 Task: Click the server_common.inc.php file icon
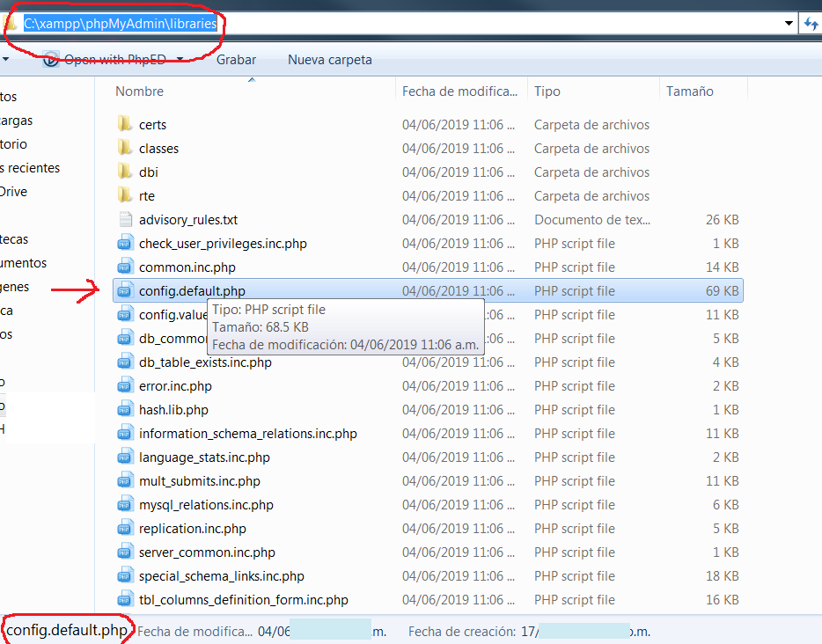click(x=125, y=552)
